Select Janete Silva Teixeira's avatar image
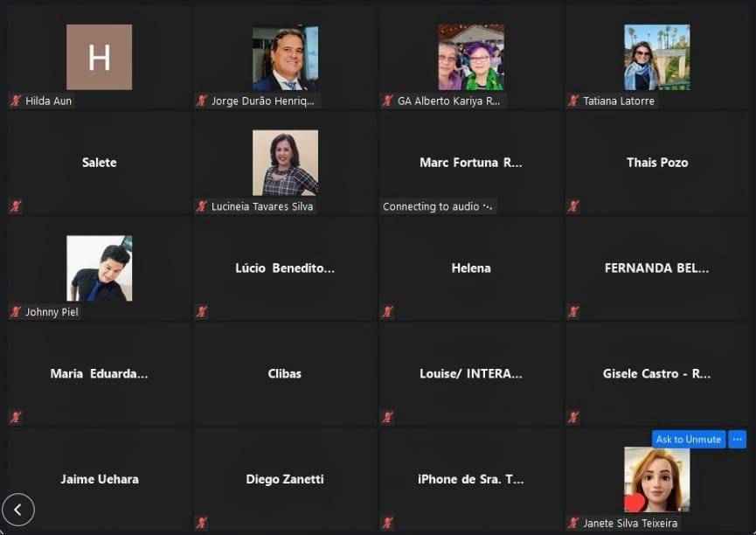The image size is (756, 535). tap(657, 480)
